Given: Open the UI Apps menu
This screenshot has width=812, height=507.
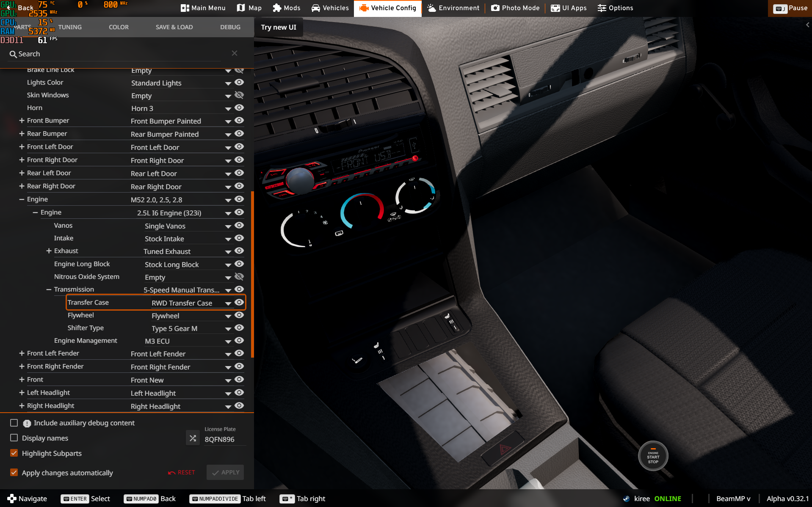Looking at the screenshot, I should 568,8.
